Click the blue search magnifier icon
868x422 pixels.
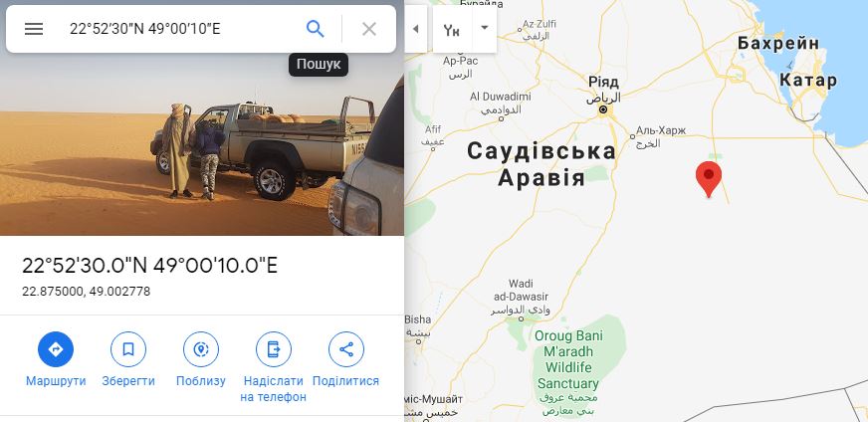[x=315, y=29]
